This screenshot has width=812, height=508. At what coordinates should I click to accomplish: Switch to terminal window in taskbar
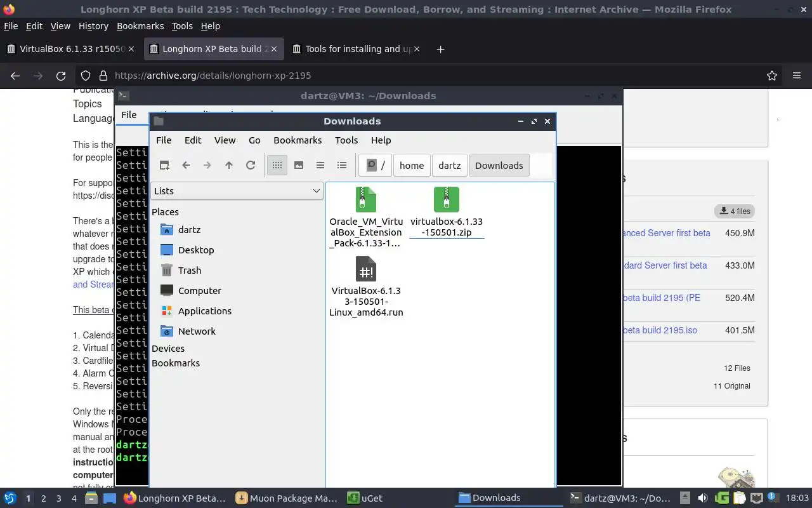click(x=620, y=498)
